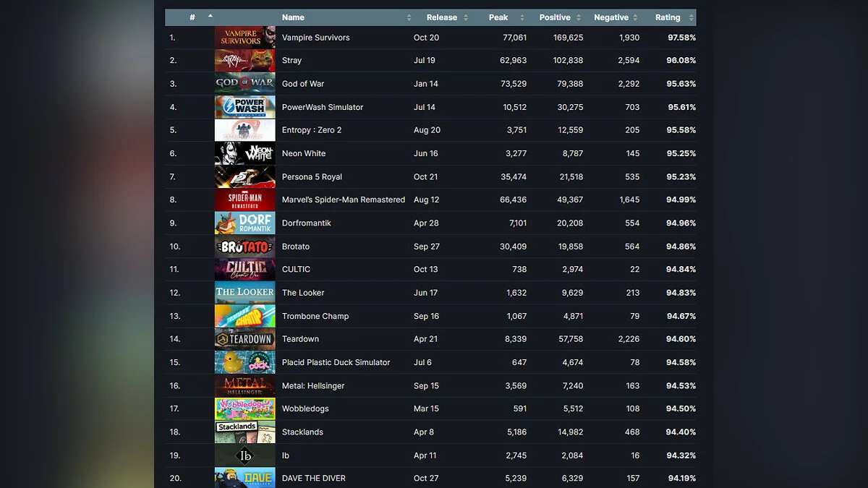Open the Brotato game thumbnail

pyautogui.click(x=245, y=247)
